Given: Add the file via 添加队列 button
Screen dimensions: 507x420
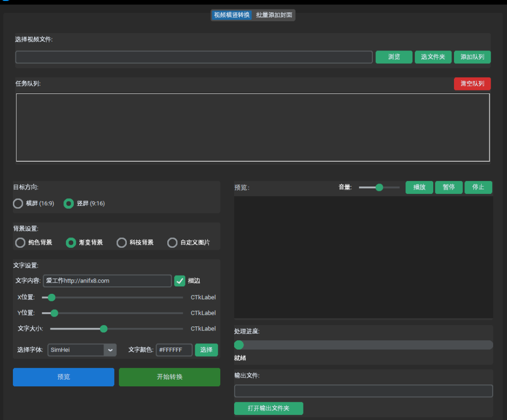Looking at the screenshot, I should tap(472, 57).
